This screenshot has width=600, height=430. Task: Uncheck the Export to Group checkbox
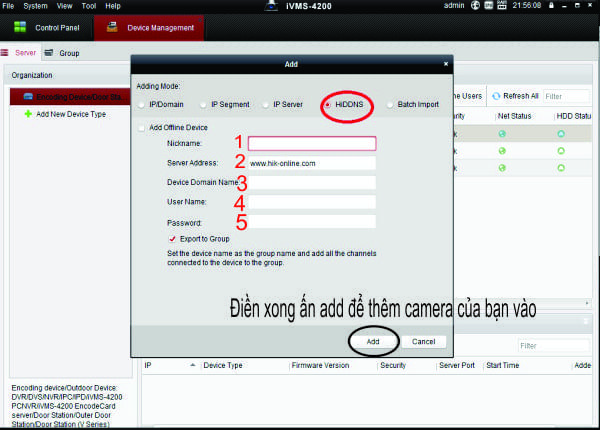(172, 239)
